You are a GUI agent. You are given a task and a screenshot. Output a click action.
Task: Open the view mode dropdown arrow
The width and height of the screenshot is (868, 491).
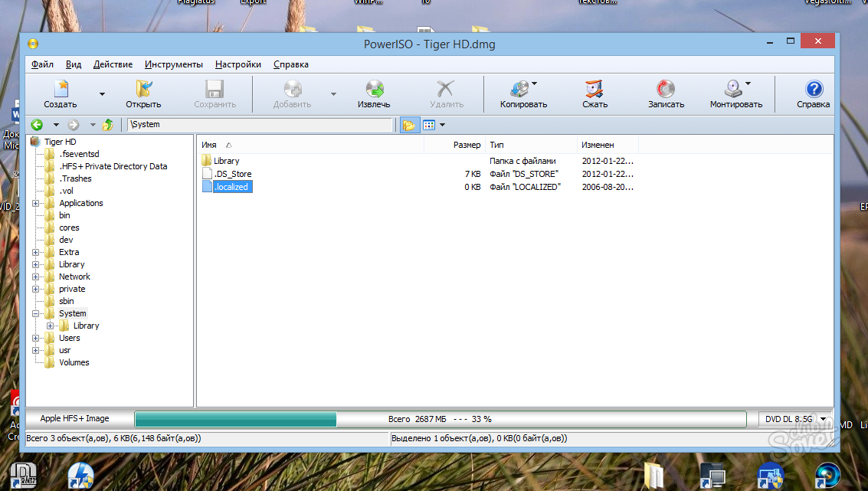(x=442, y=125)
